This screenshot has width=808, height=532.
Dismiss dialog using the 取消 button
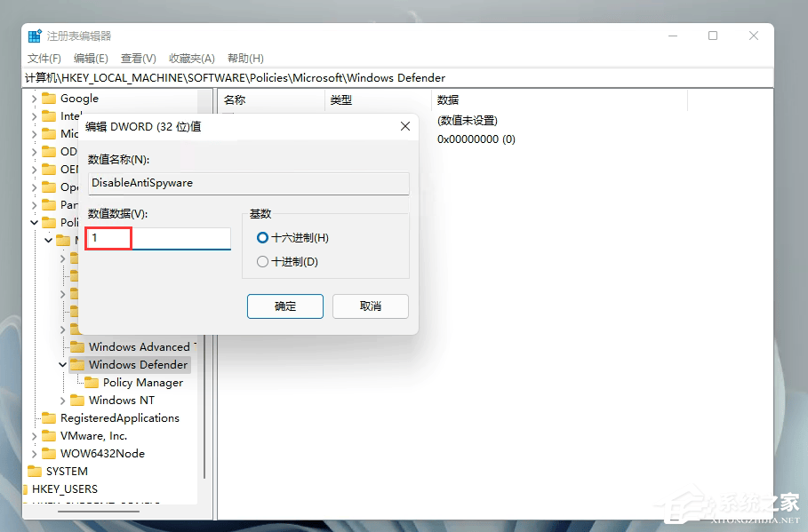click(370, 306)
